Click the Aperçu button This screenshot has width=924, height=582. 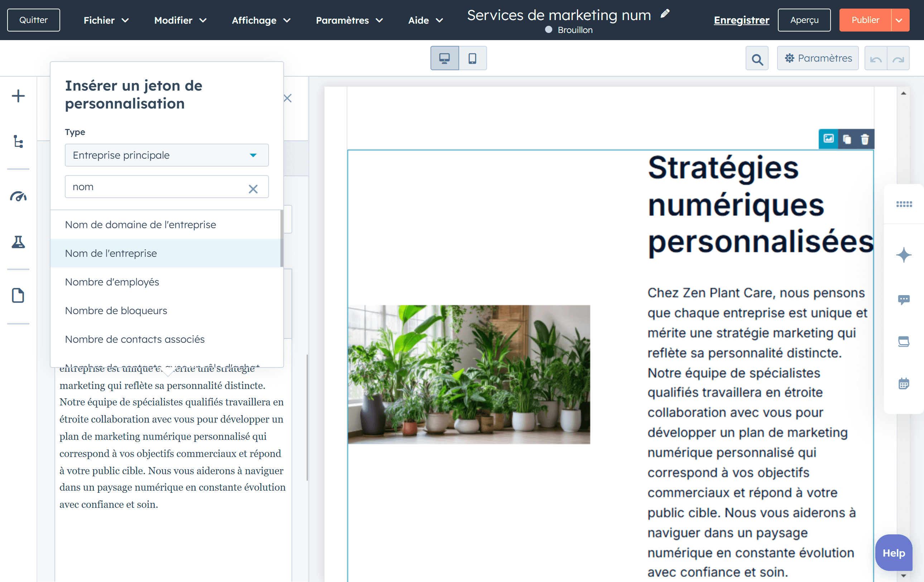click(x=804, y=20)
